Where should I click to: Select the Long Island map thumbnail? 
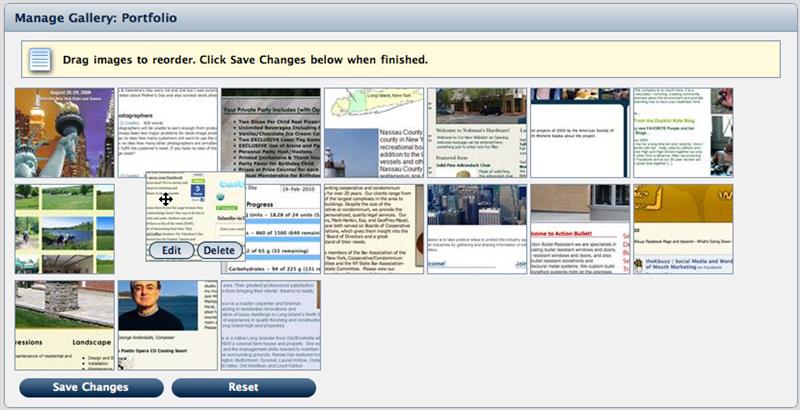[374, 133]
